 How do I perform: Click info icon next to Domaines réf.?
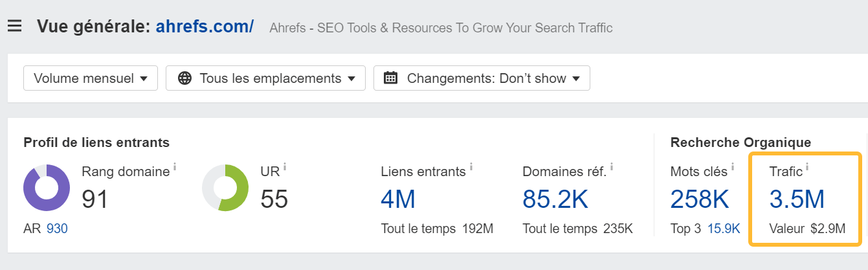click(612, 167)
